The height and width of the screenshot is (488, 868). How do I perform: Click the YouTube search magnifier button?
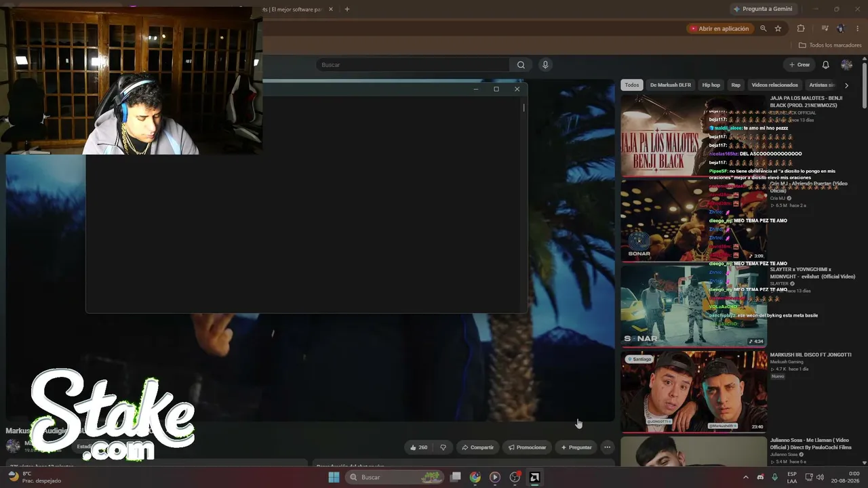[521, 65]
